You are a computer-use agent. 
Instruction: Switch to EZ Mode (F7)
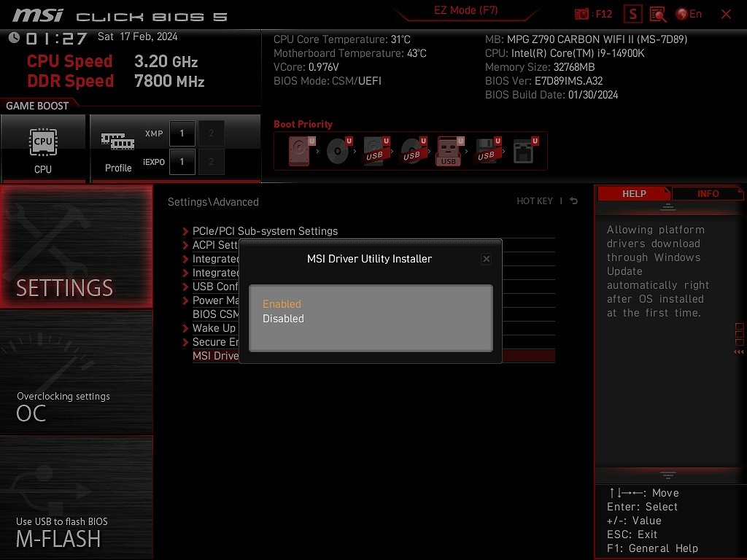tap(465, 10)
